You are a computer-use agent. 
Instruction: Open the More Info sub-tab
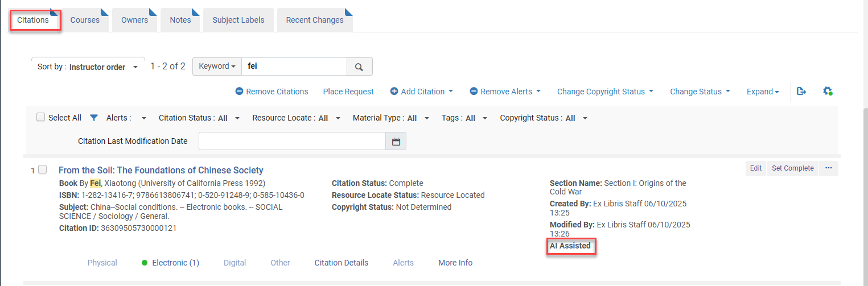click(455, 263)
